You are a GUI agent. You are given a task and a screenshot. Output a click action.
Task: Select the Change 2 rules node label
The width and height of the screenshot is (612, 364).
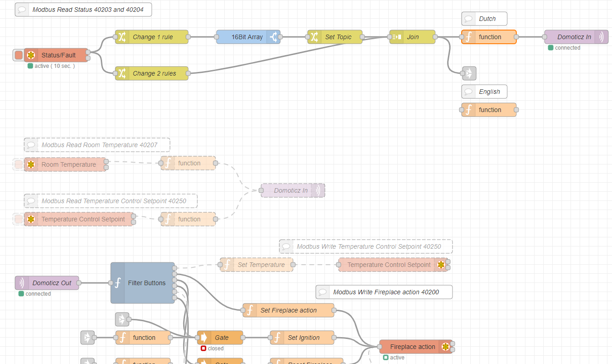pyautogui.click(x=154, y=73)
